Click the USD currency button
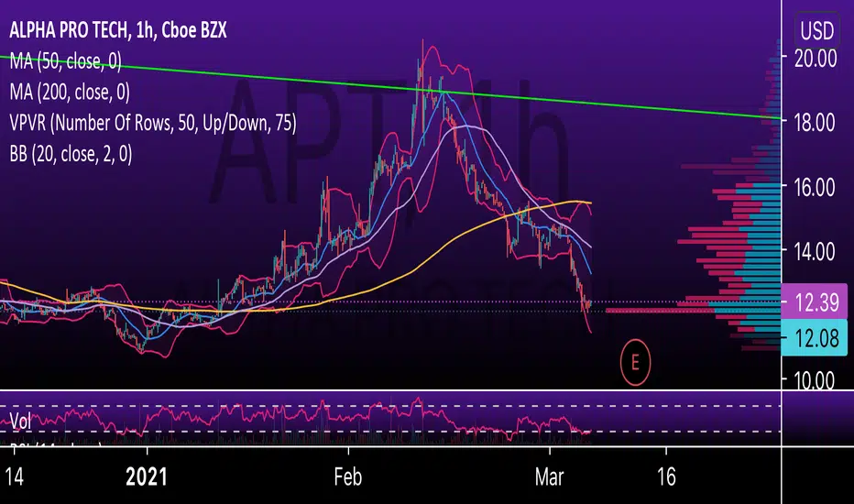 817,30
